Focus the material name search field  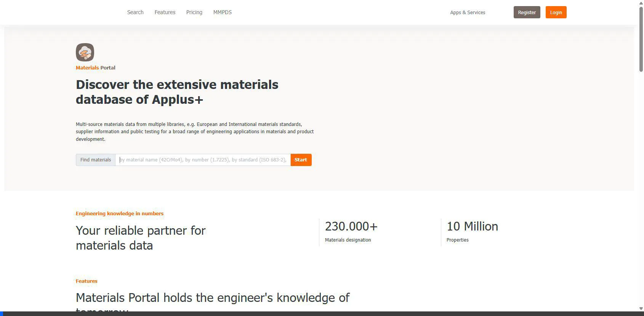(203, 160)
